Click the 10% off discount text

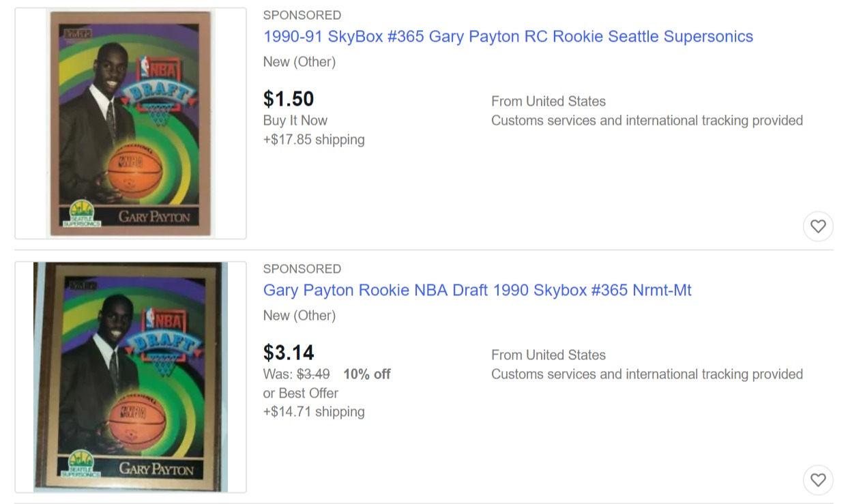point(367,374)
